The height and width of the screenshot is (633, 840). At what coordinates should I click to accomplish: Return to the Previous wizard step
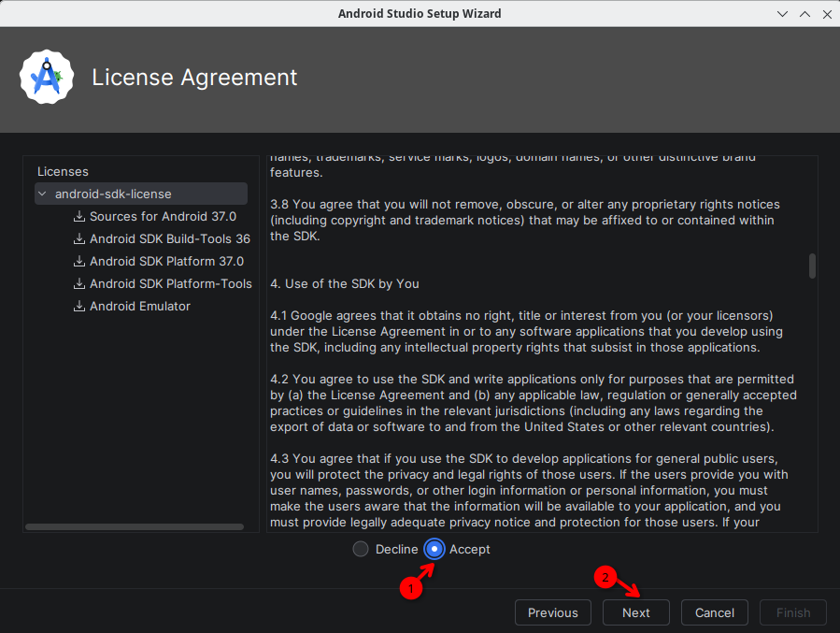[553, 612]
